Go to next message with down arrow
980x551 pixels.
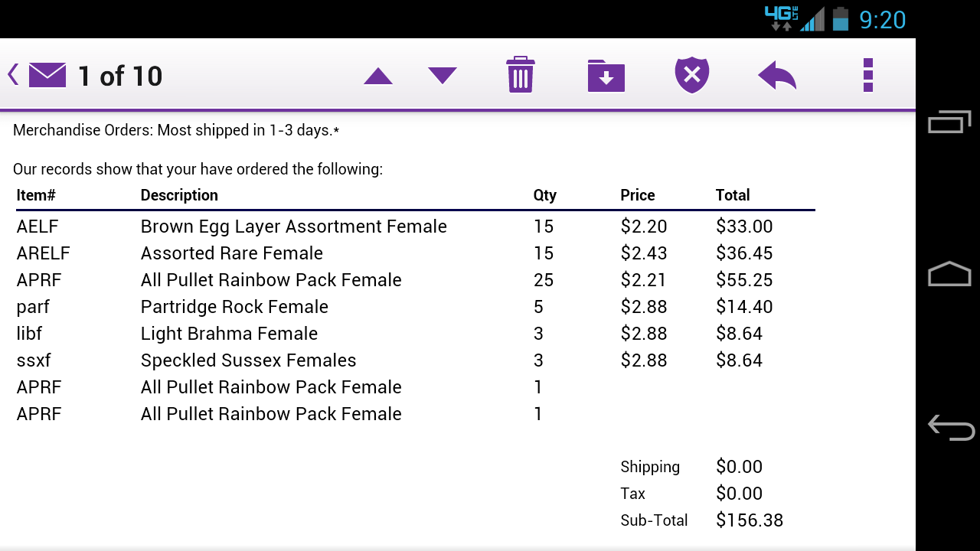(443, 76)
